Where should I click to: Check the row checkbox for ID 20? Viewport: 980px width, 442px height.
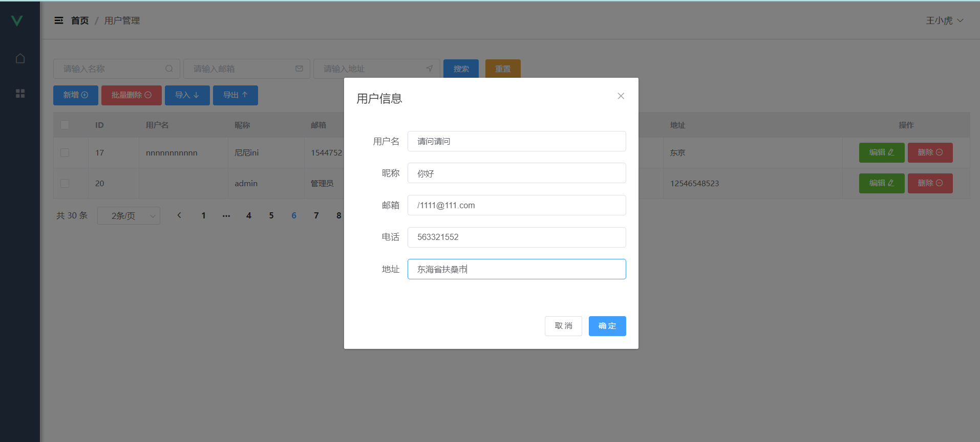[65, 183]
